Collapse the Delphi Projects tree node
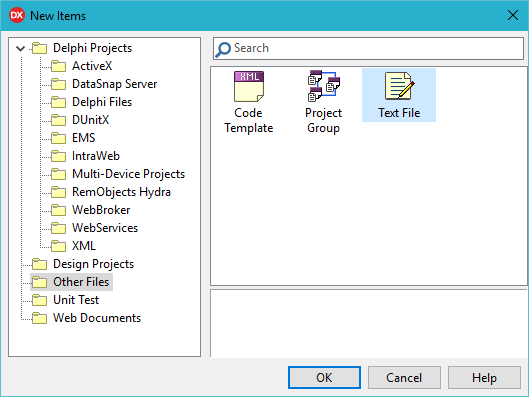 [x=21, y=49]
